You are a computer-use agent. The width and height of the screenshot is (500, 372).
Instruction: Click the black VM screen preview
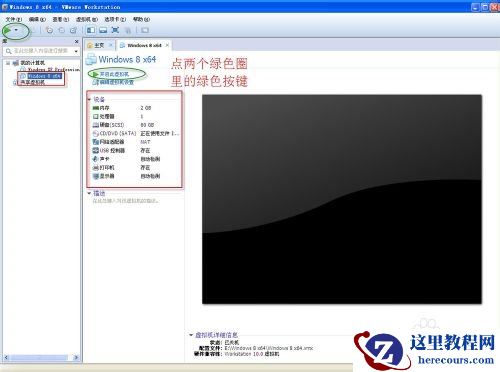pyautogui.click(x=342, y=199)
